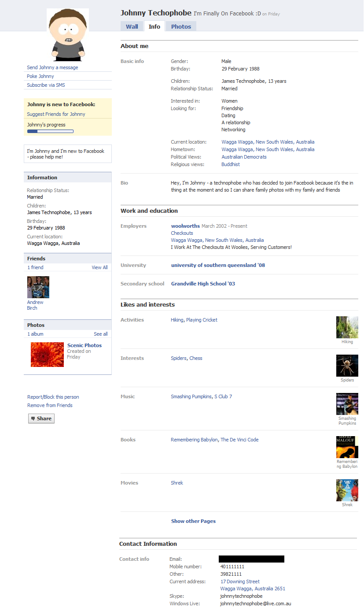Click Smashing Pumpkins music link

click(191, 396)
